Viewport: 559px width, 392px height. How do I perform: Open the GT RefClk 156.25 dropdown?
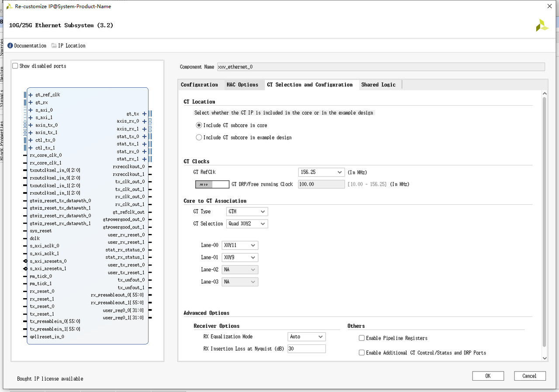[x=321, y=172]
